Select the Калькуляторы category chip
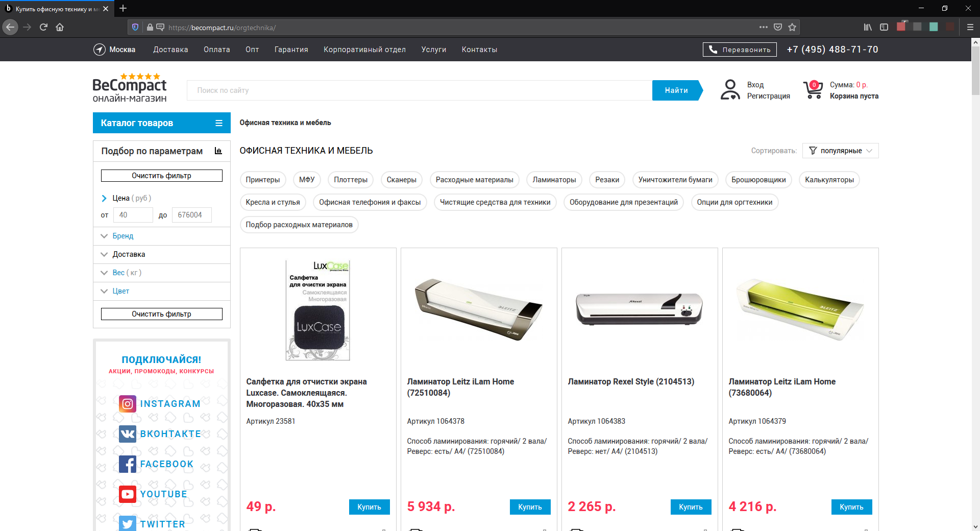 (x=829, y=180)
